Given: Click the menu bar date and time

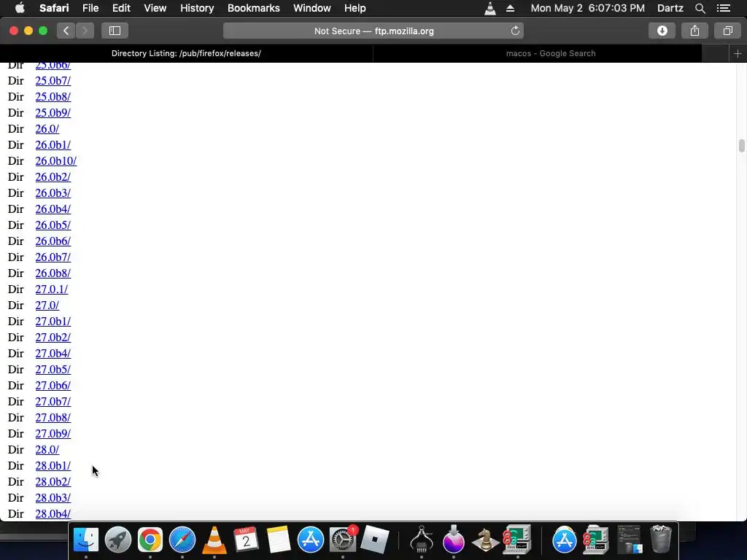Looking at the screenshot, I should (x=587, y=8).
